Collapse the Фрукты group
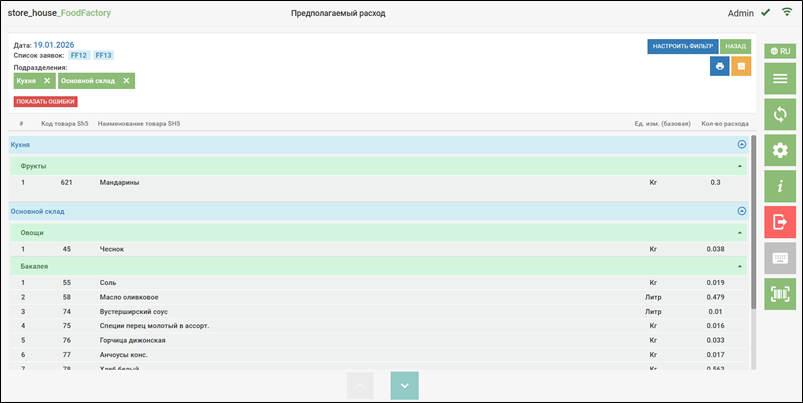This screenshot has height=403, width=803. 739,166
